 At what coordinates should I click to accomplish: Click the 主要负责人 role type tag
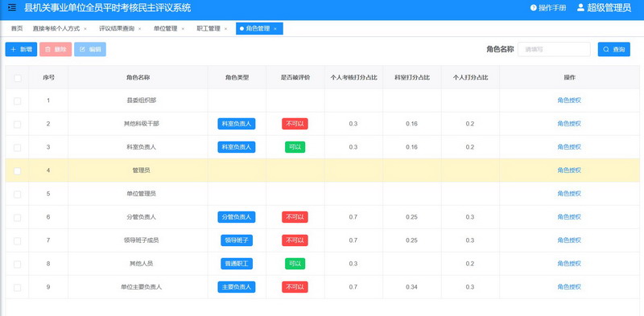[237, 287]
